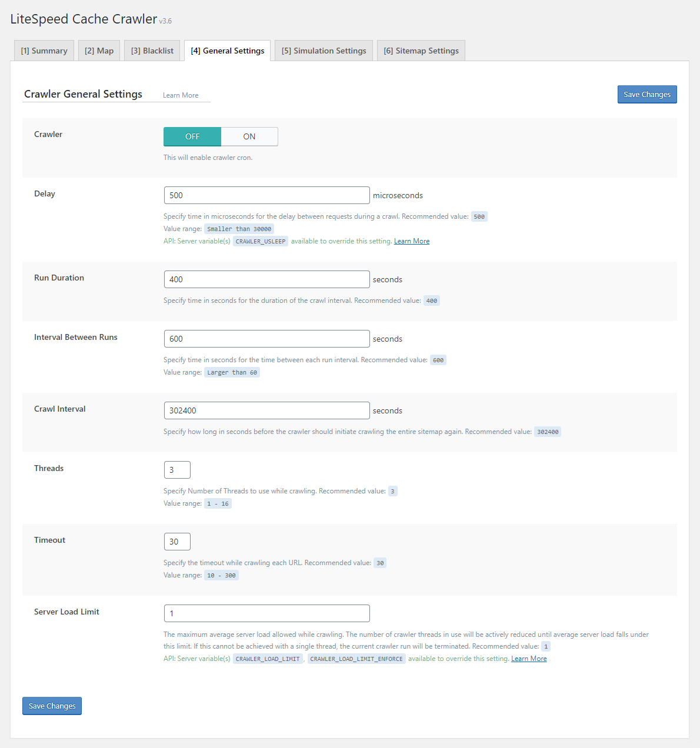Screen dimensions: 700x748
Task: Open the [5] Simulation Settings tab
Action: tap(324, 51)
